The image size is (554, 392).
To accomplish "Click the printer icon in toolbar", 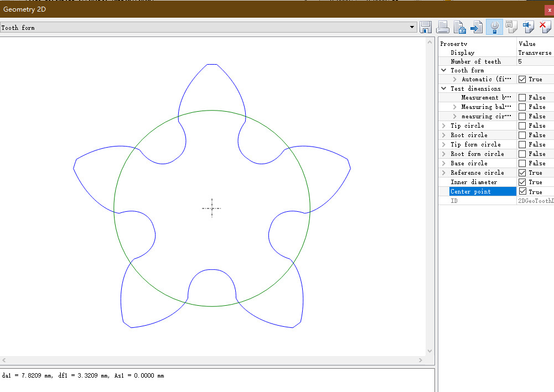I will coord(443,27).
